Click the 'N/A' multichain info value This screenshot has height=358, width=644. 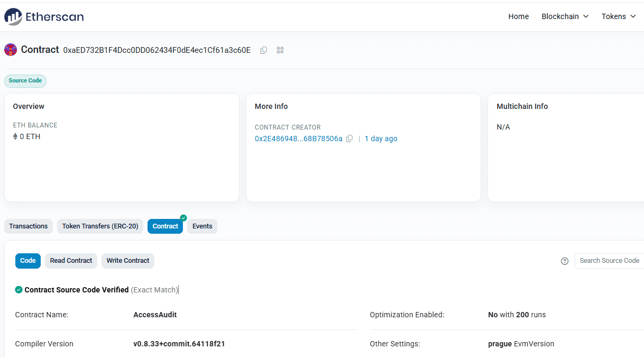[503, 127]
